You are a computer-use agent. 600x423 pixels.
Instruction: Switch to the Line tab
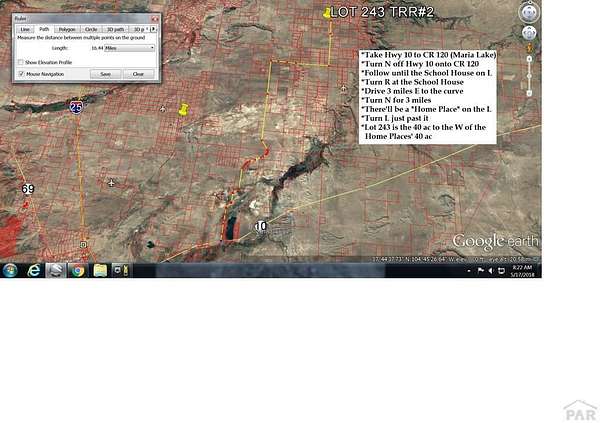[25, 30]
